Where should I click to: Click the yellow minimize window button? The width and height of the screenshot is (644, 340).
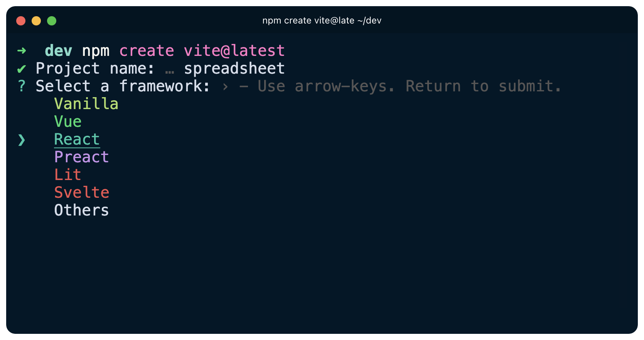pyautogui.click(x=36, y=21)
